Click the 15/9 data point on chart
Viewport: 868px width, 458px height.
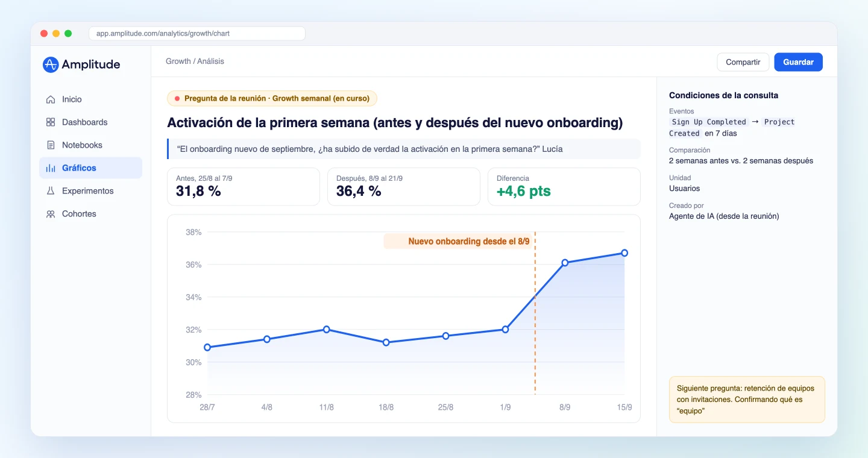click(x=624, y=253)
